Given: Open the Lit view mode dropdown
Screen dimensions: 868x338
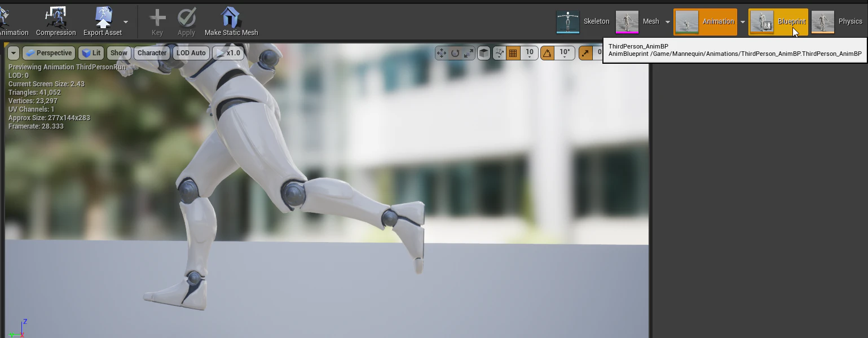Looking at the screenshot, I should pyautogui.click(x=91, y=53).
